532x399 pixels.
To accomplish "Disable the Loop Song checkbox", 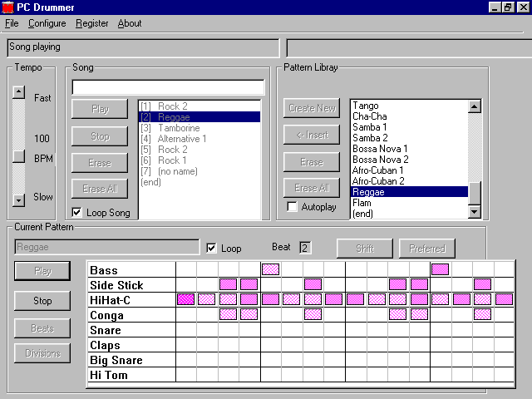I will (77, 213).
